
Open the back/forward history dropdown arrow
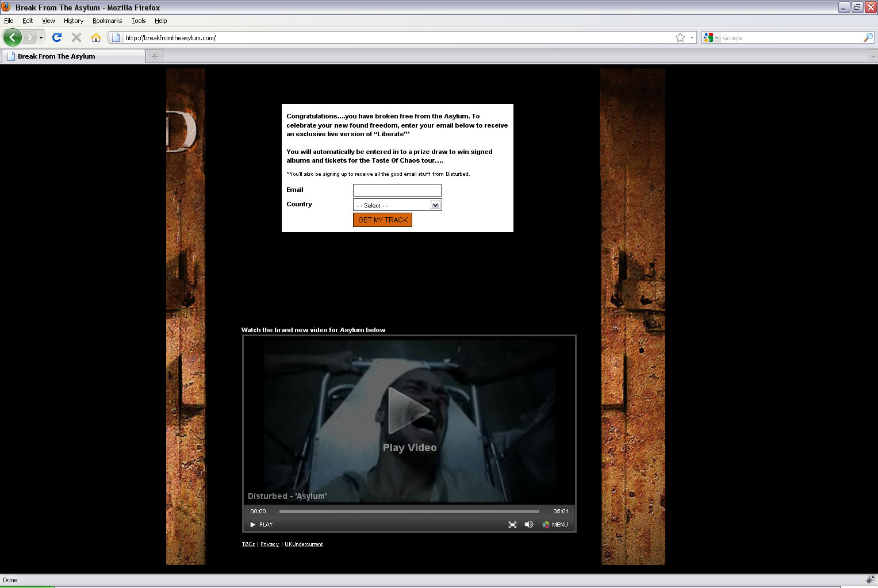(41, 38)
